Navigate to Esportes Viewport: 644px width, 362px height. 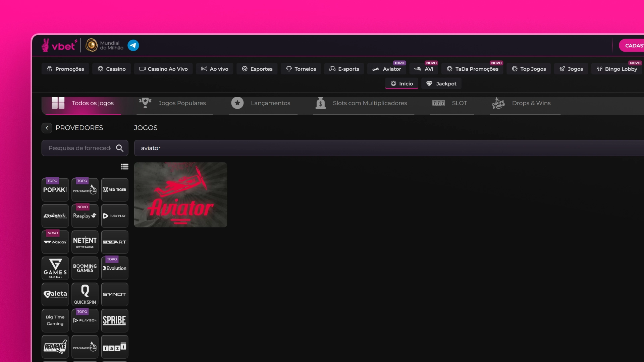point(257,69)
